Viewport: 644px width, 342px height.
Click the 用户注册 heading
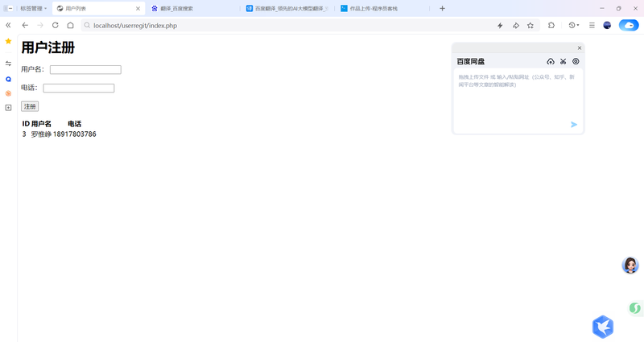click(48, 47)
